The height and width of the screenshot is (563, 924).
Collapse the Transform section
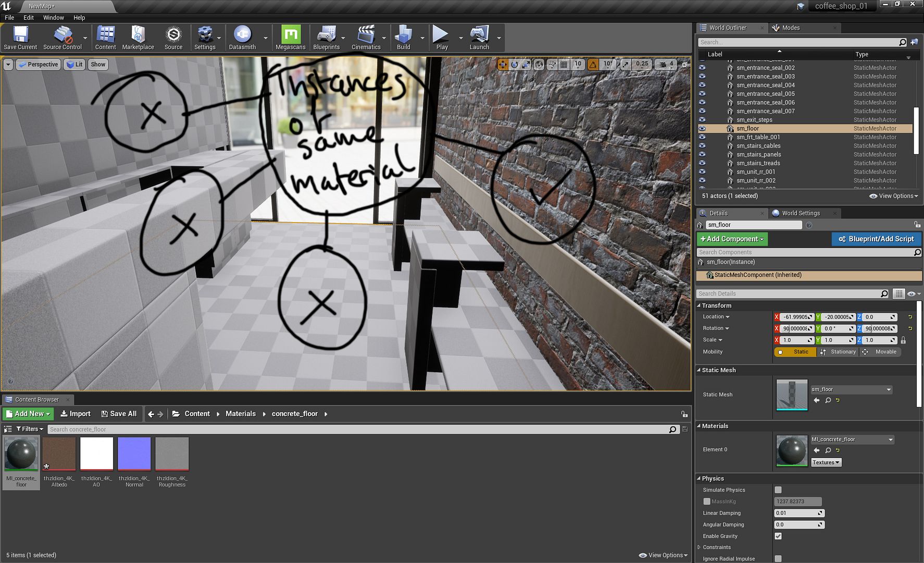click(x=699, y=305)
